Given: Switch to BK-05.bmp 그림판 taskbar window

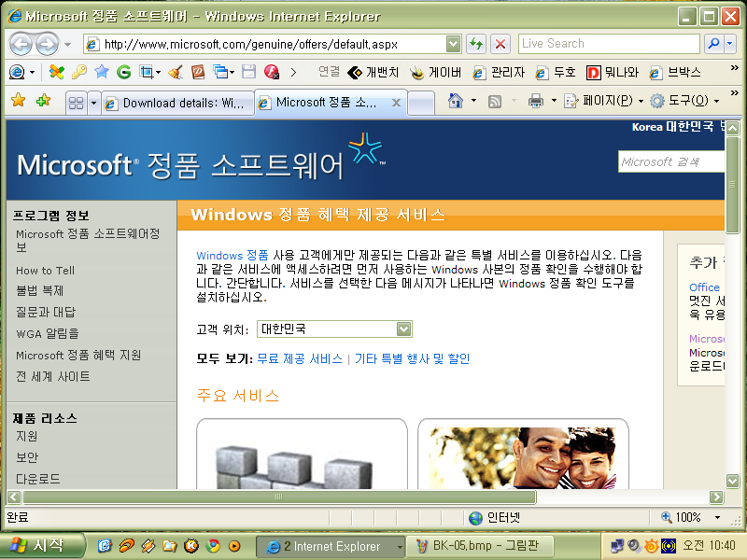Looking at the screenshot, I should pos(480,546).
